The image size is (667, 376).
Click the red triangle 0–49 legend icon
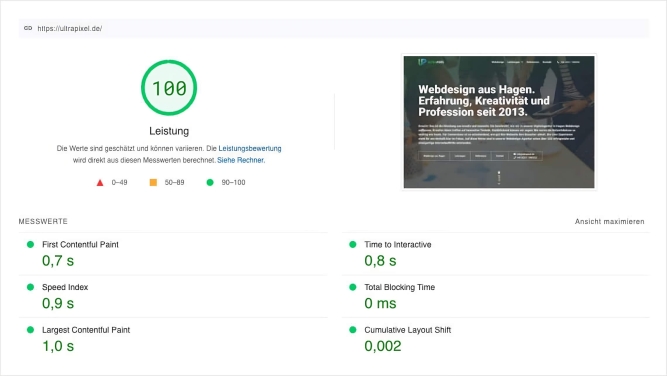pos(100,182)
